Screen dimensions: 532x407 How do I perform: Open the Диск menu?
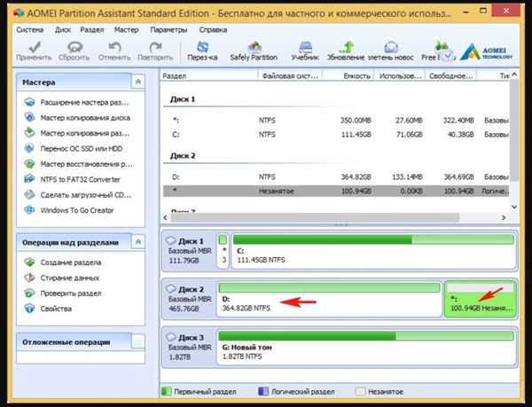click(x=63, y=30)
